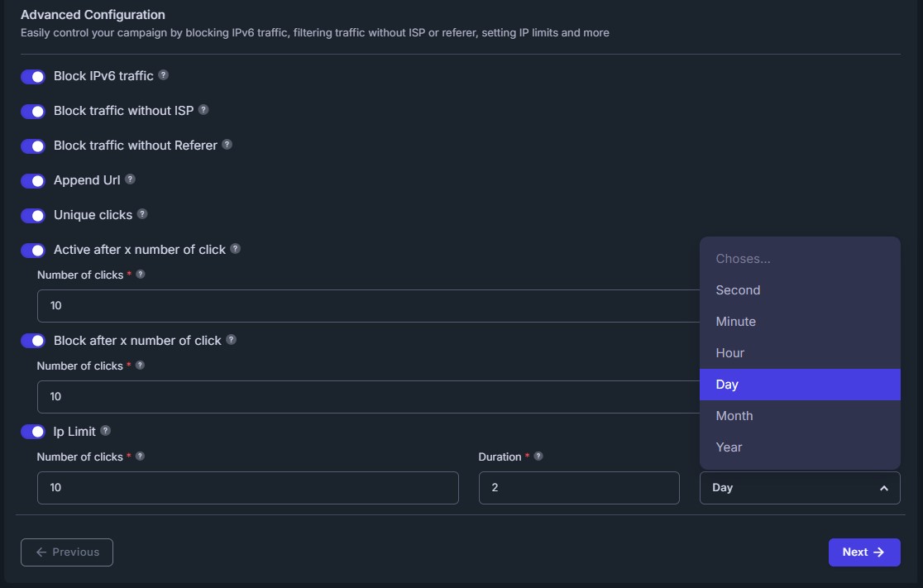Go to the Next step
The width and height of the screenshot is (923, 588).
[x=863, y=552]
